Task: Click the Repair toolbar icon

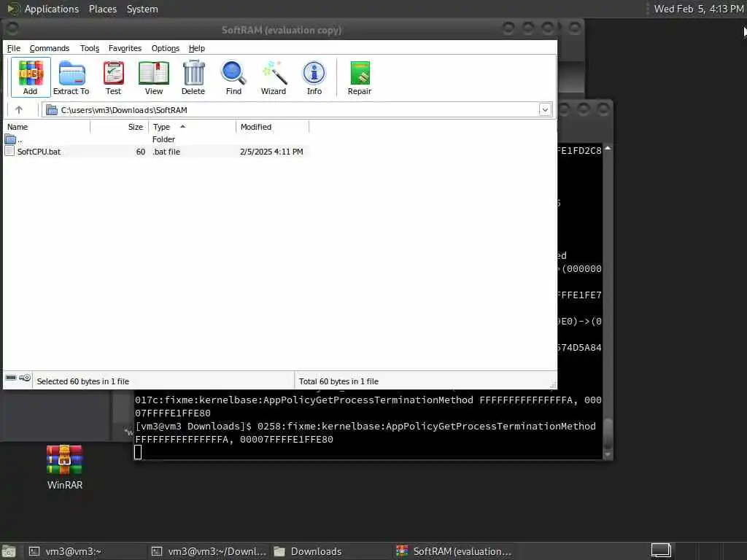Action: [x=360, y=77]
